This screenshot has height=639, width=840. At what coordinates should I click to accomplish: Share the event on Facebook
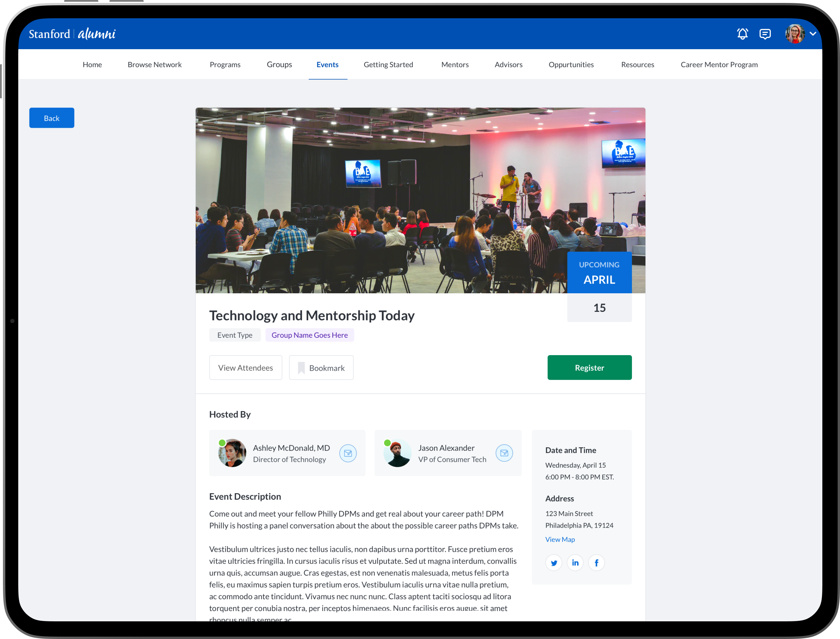click(x=596, y=562)
